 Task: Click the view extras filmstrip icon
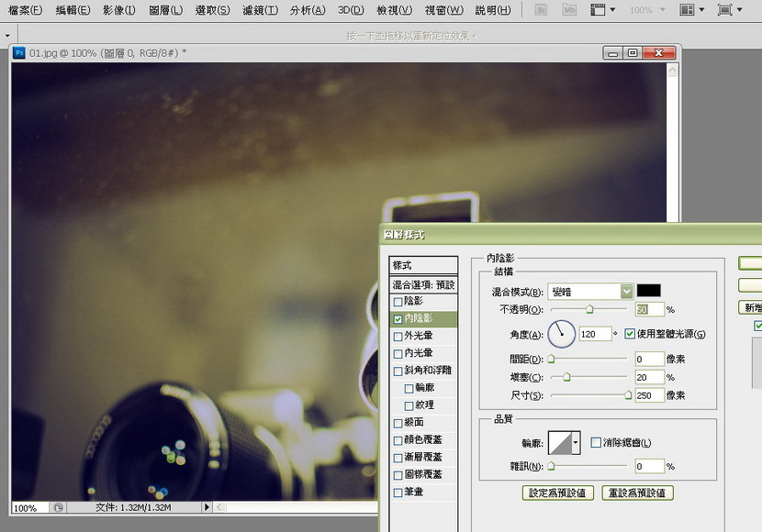tap(600, 10)
